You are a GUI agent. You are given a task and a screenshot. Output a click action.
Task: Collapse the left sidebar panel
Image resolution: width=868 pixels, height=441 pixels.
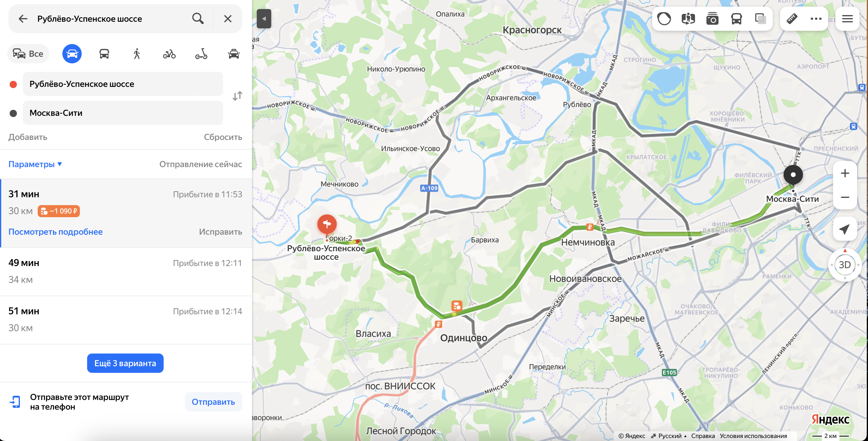click(264, 18)
